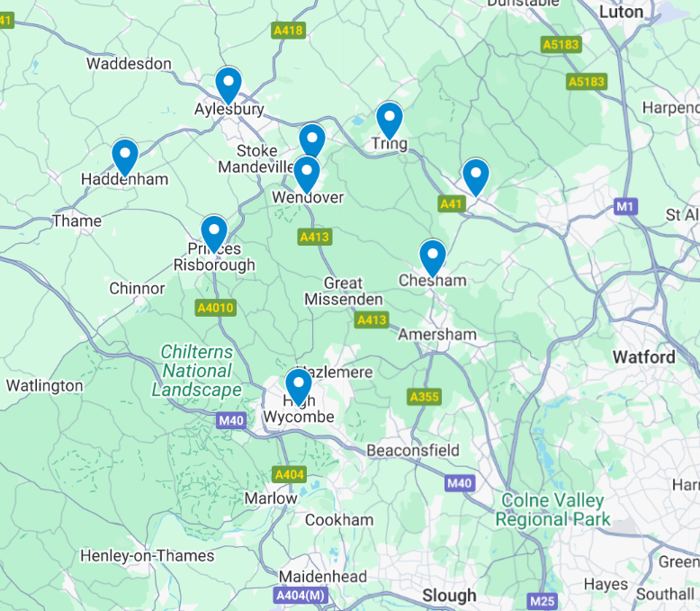Click the pin on Princes Risborough
This screenshot has height=611, width=700.
pos(214,234)
